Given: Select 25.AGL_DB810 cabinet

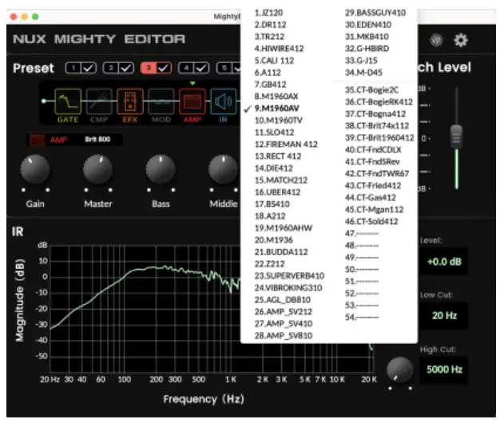Looking at the screenshot, I should [283, 300].
